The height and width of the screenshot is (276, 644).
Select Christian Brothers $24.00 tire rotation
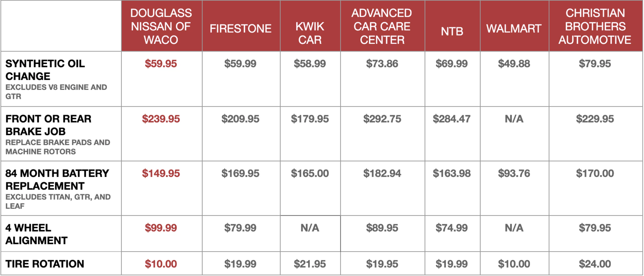coord(595,264)
